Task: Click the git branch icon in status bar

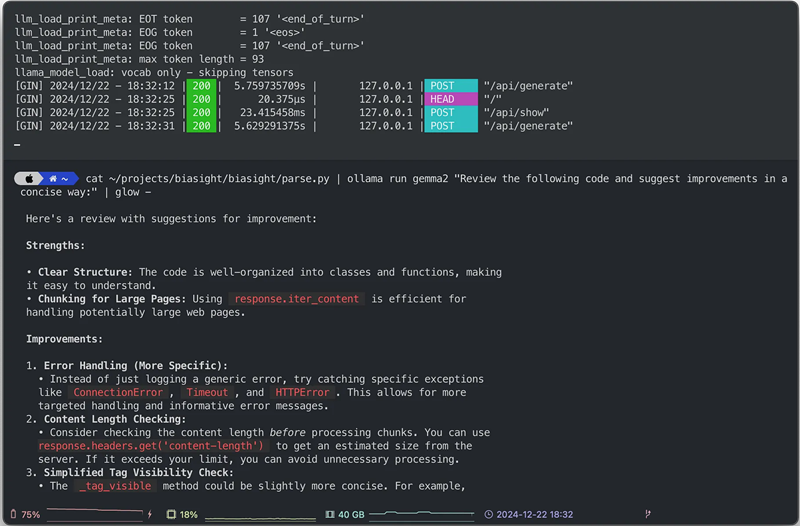Action: pos(648,514)
